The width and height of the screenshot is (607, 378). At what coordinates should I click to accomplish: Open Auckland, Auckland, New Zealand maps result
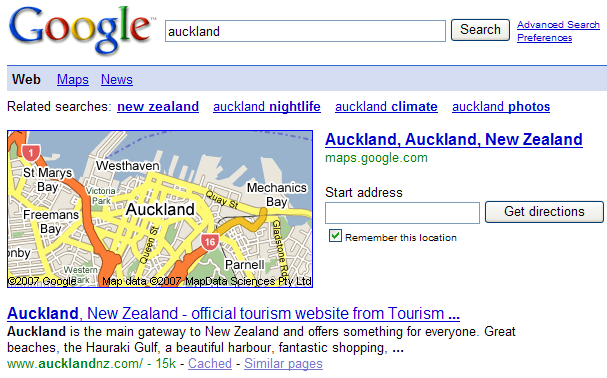pos(454,139)
